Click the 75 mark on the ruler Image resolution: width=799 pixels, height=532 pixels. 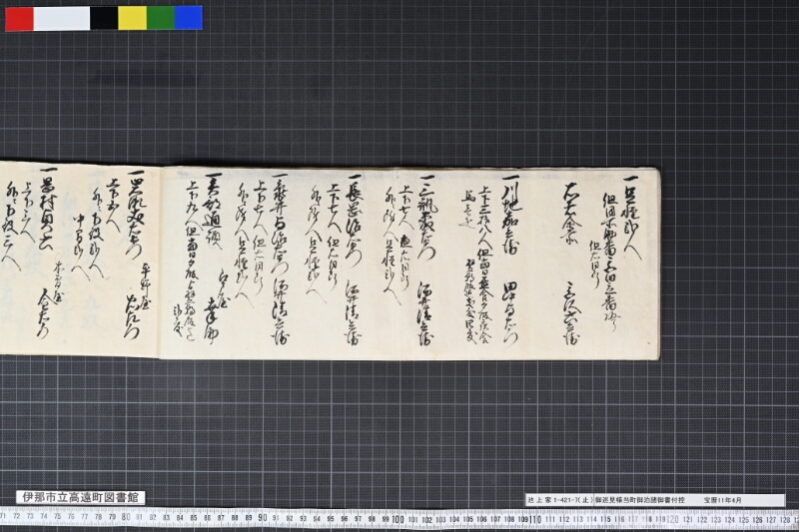pos(57,516)
